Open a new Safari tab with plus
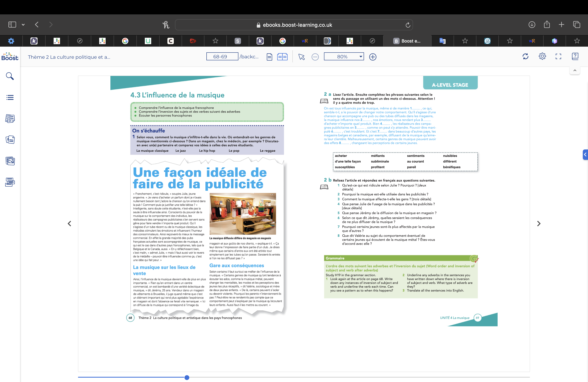The image size is (588, 382). coord(561,24)
